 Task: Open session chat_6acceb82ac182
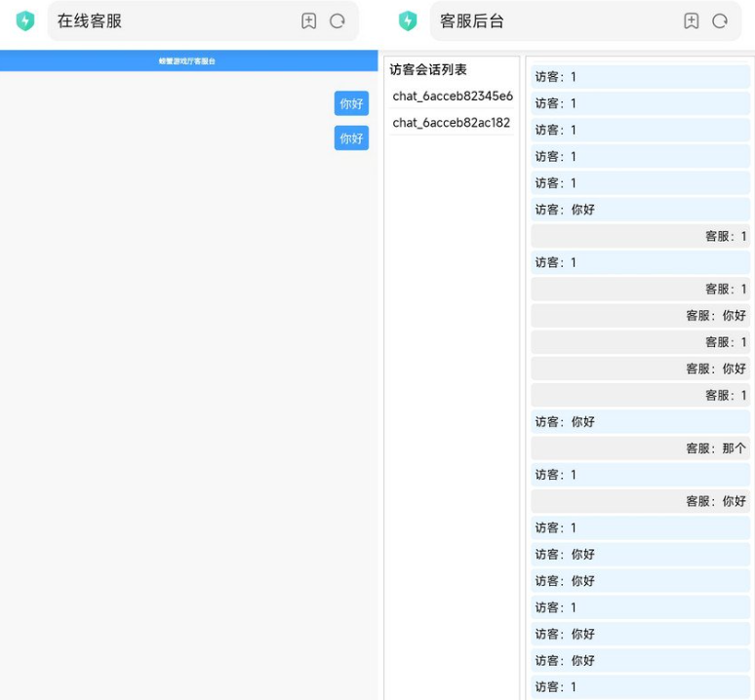click(x=453, y=123)
